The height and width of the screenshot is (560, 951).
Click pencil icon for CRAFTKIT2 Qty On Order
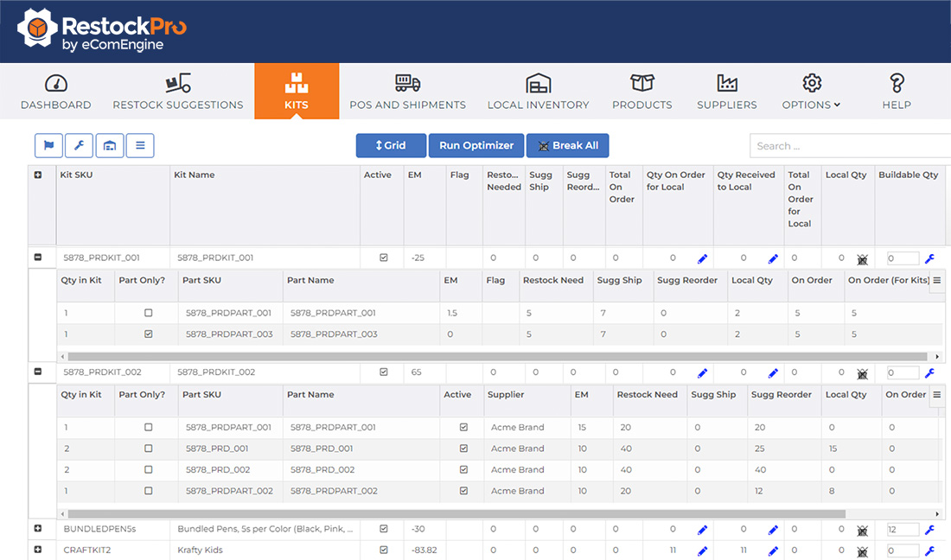(x=702, y=550)
